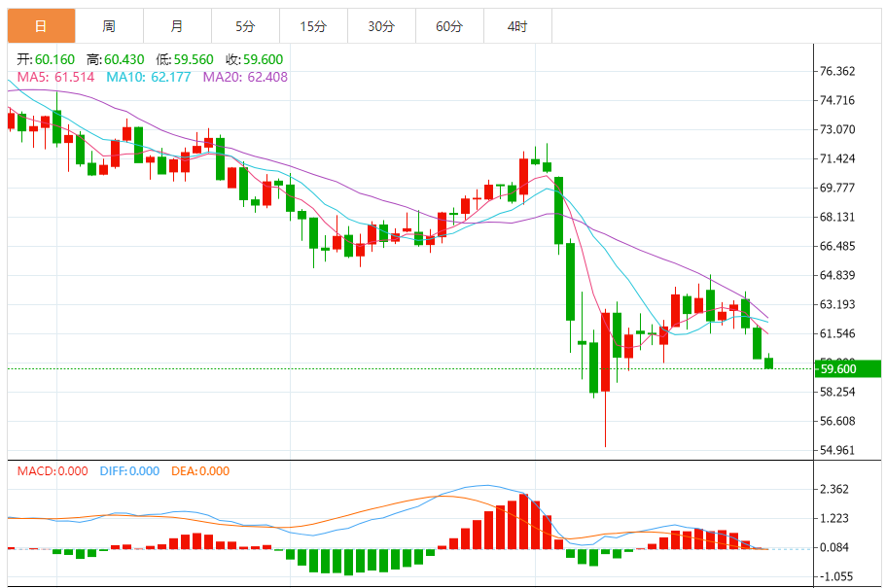Switch to the 周 weekly tab
This screenshot has height=588, width=886.
[109, 26]
